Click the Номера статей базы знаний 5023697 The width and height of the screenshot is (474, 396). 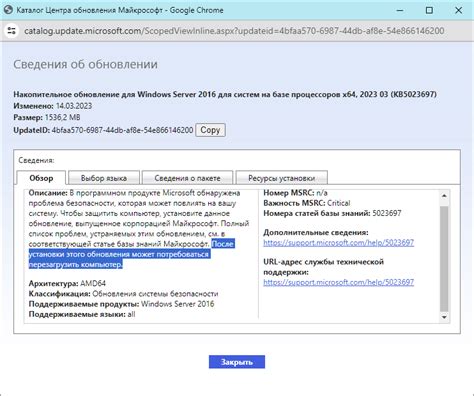(332, 213)
